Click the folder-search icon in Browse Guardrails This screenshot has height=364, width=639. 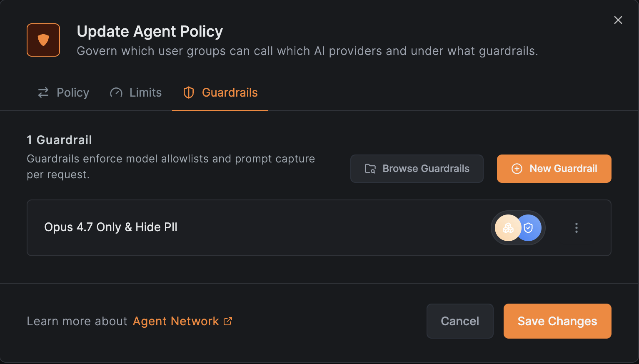(370, 169)
